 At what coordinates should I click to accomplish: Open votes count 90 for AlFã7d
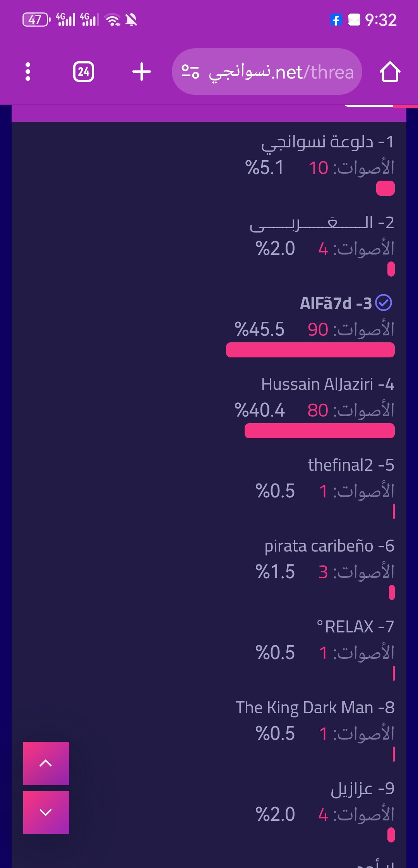pyautogui.click(x=318, y=330)
